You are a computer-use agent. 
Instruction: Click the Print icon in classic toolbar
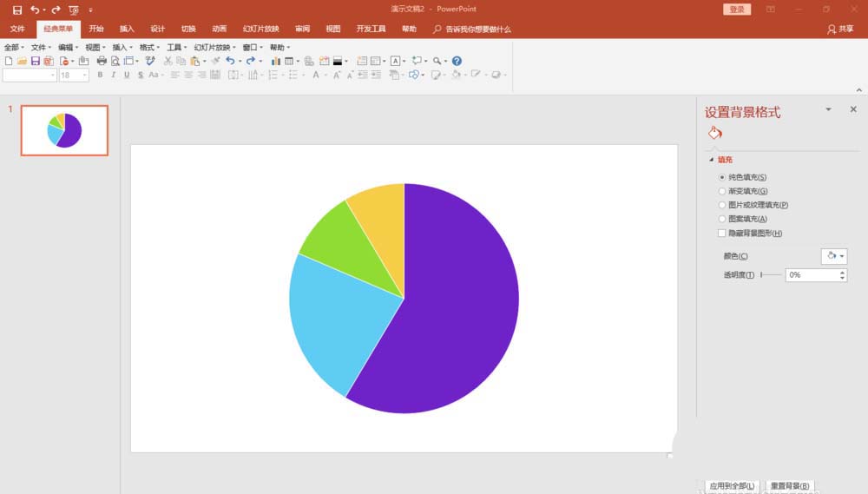102,61
